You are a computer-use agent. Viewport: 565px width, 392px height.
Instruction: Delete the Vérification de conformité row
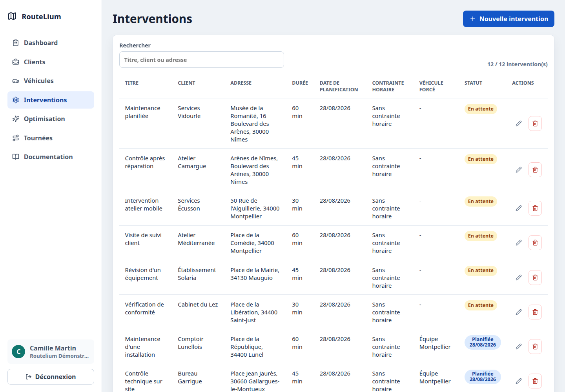535,312
